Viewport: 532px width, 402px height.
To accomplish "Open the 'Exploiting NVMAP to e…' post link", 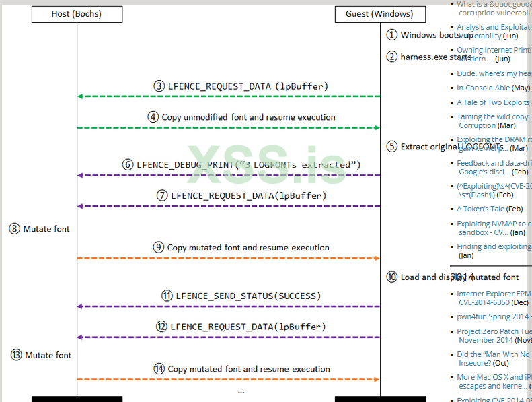I will coord(494,228).
